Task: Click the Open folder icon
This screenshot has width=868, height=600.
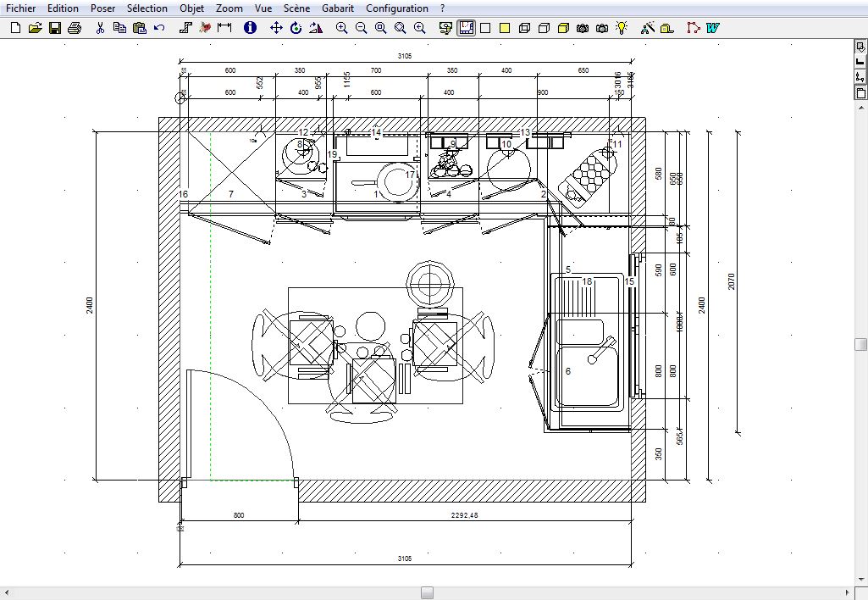Action: 35,28
